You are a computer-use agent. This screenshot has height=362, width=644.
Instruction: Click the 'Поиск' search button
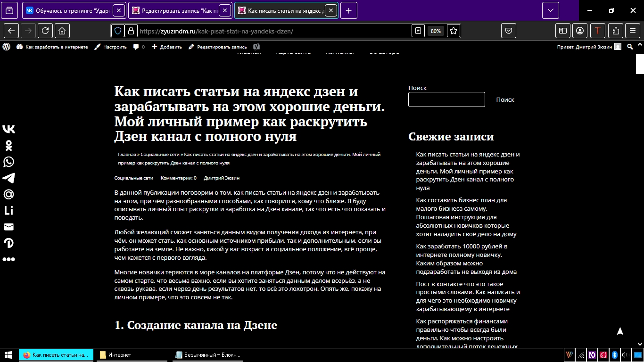505,100
